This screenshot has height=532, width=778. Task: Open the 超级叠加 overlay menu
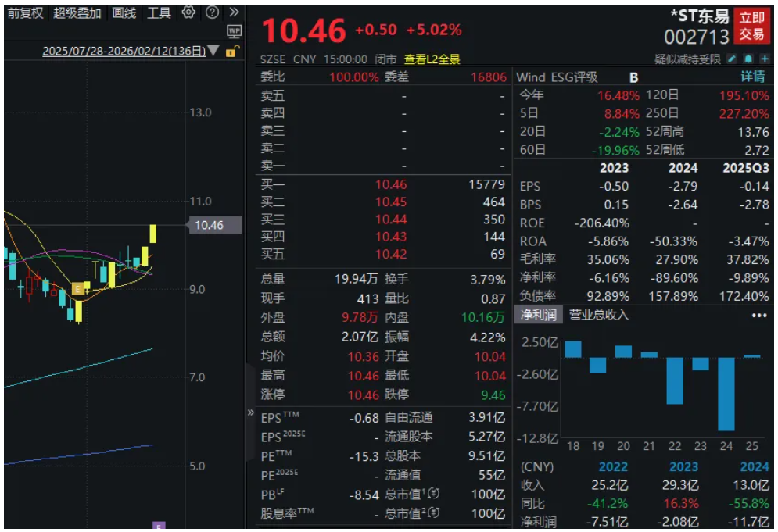(77, 12)
